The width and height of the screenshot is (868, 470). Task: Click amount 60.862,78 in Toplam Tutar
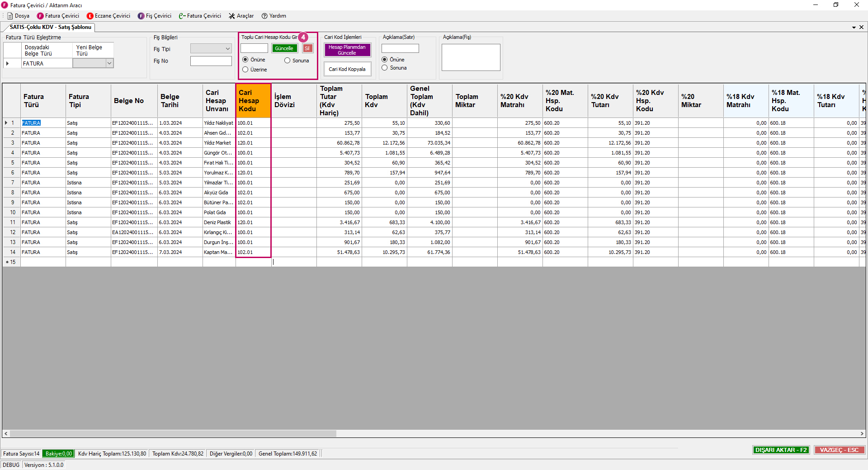[339, 143]
